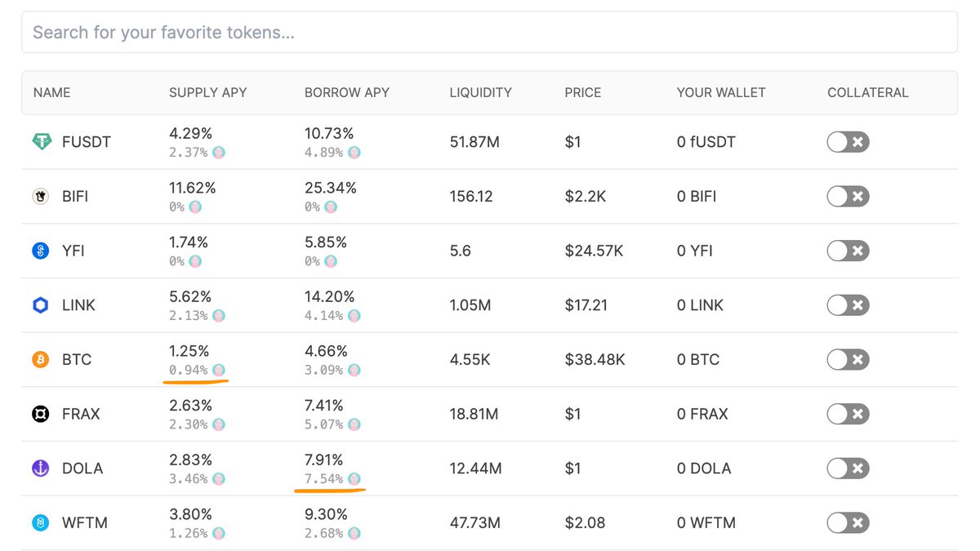Select the LINK token name

click(x=78, y=305)
